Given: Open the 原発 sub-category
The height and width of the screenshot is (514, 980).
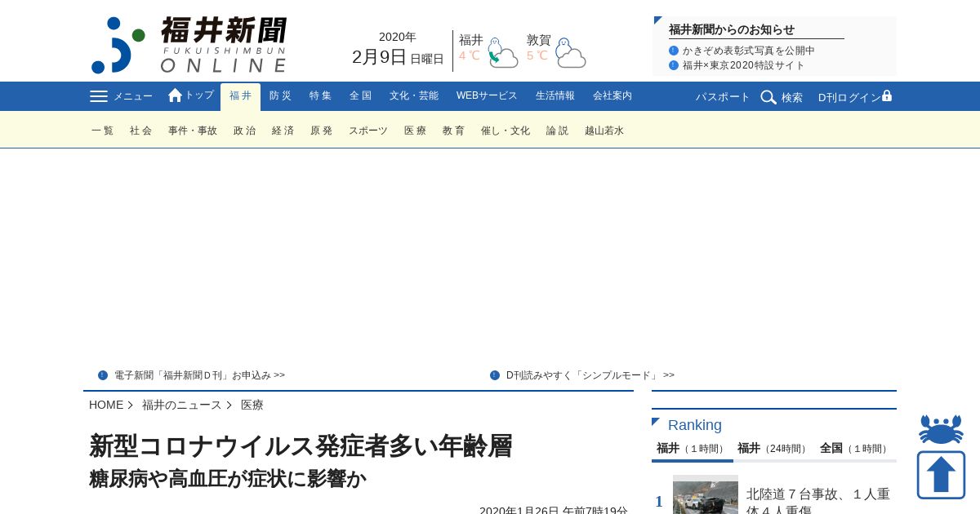Looking at the screenshot, I should click(x=321, y=131).
